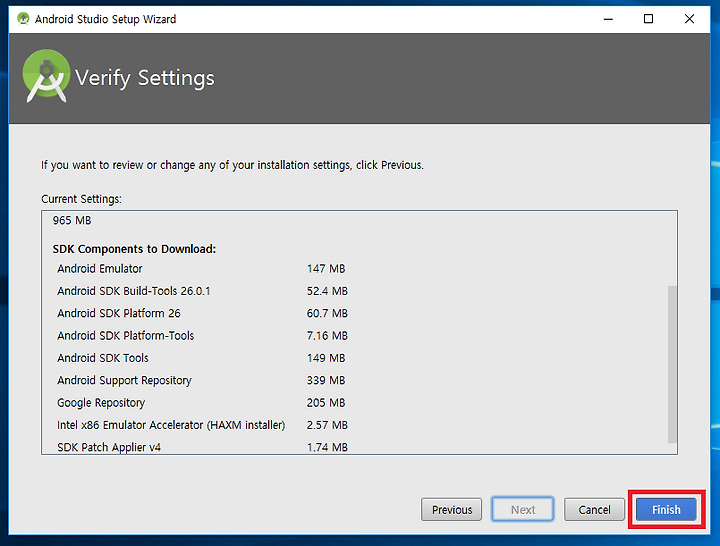Click the Verify Settings heading

click(x=145, y=78)
